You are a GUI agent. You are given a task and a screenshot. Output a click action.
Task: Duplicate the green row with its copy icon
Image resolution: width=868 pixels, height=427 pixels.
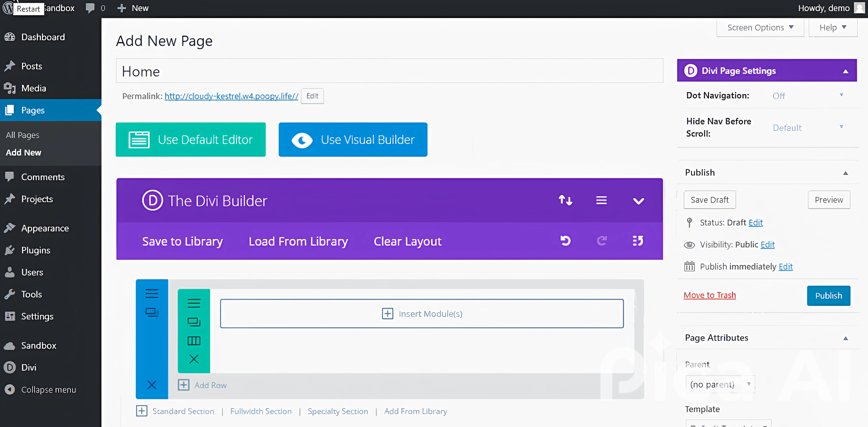tap(194, 322)
